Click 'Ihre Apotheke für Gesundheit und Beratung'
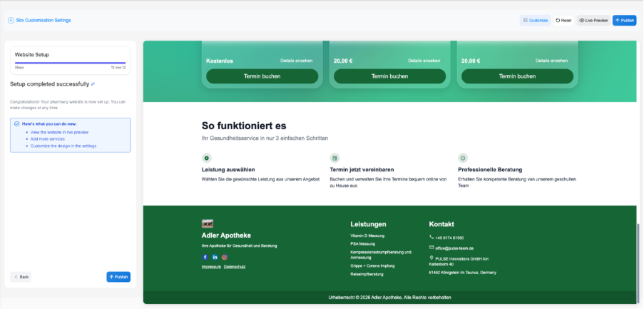This screenshot has width=644, height=309. (x=239, y=245)
